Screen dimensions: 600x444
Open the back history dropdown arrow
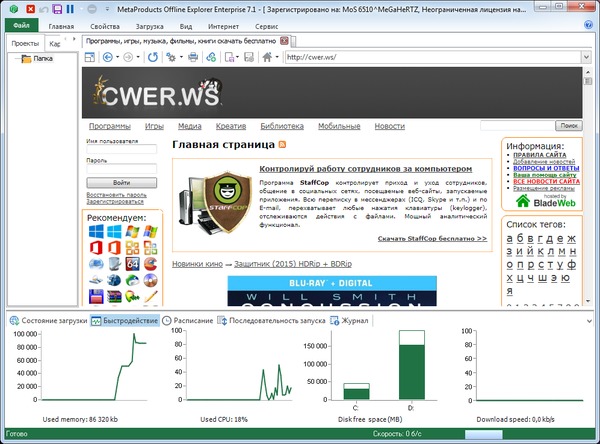[x=117, y=57]
